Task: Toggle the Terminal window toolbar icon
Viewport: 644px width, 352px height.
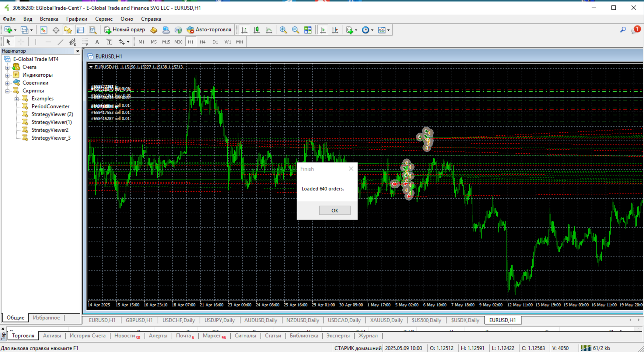Action: [x=80, y=30]
